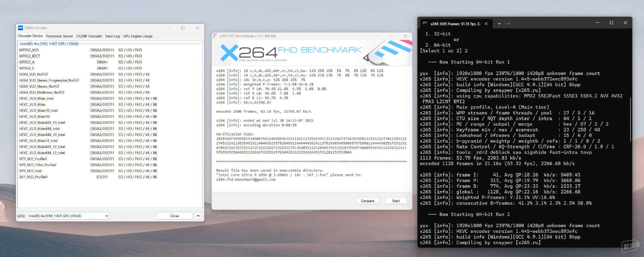
Task: Click 'Now Starting 64-bit Run 2' terminal line
Action: tap(469, 214)
